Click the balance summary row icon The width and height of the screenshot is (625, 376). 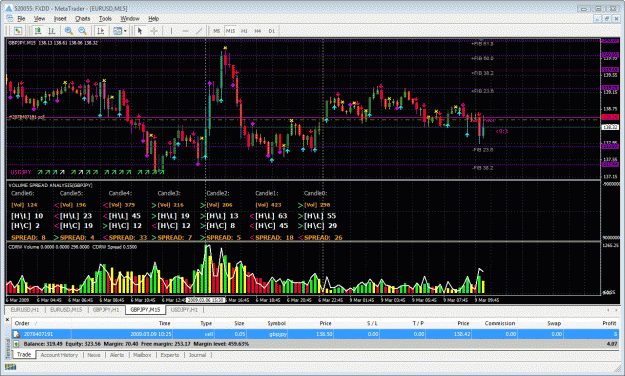click(16, 344)
